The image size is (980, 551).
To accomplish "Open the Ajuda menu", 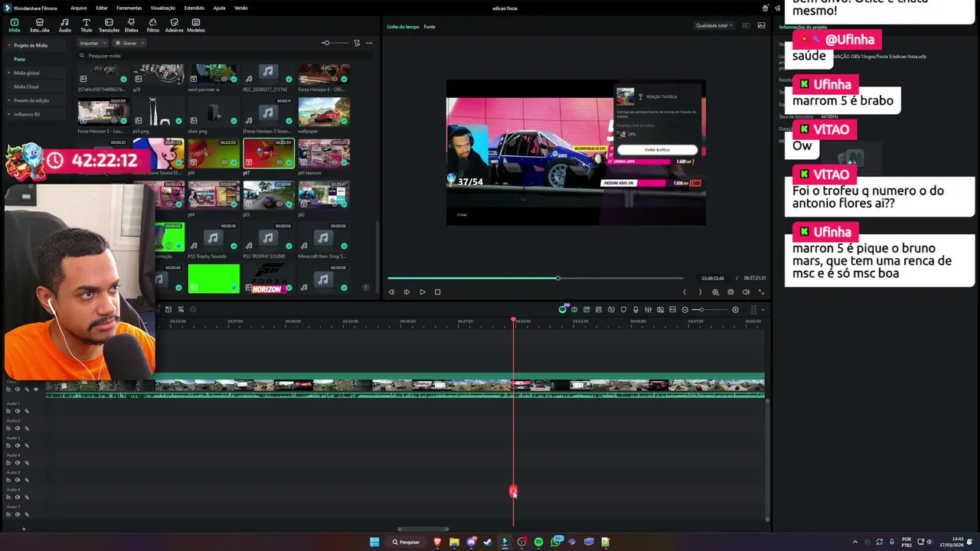I will click(x=220, y=8).
